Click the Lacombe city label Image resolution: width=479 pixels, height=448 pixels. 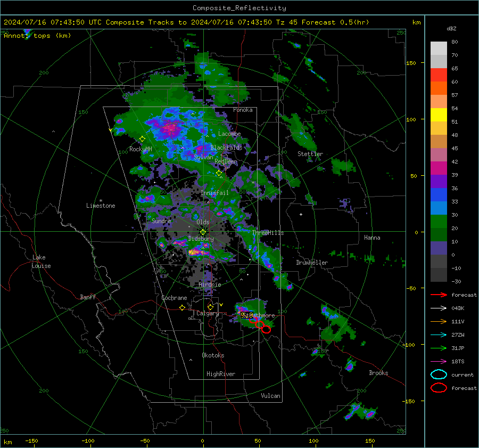(x=229, y=134)
